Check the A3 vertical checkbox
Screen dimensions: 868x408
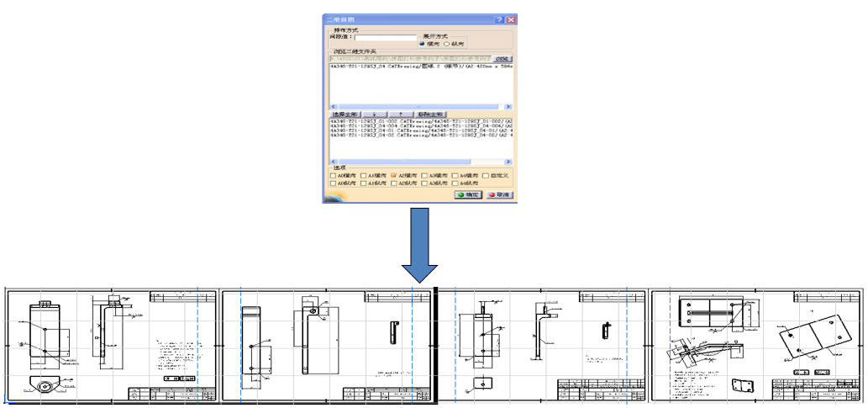424,183
